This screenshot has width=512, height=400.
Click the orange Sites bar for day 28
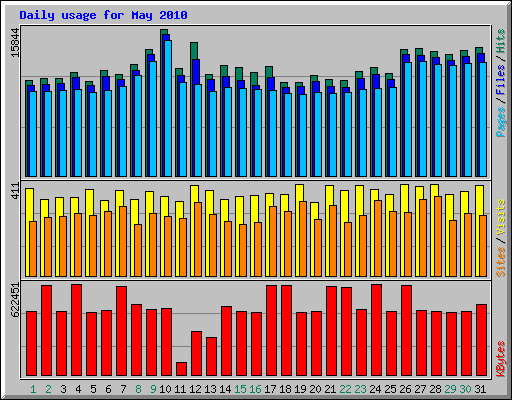click(x=438, y=236)
